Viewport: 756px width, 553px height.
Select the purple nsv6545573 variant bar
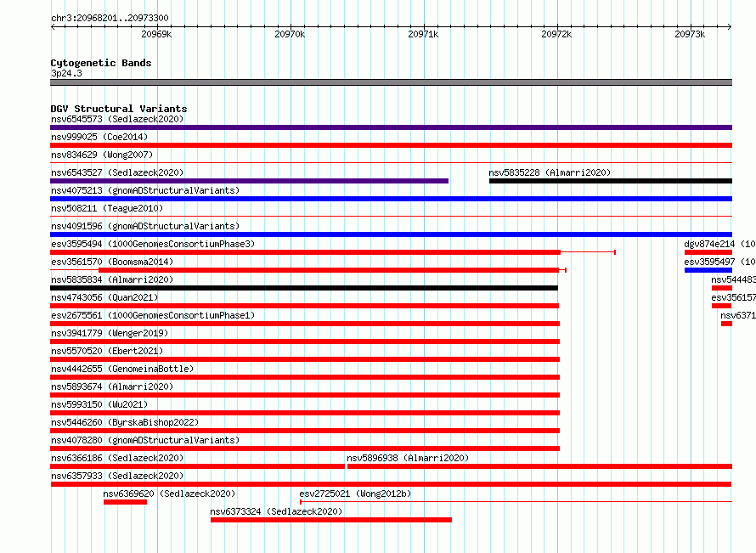click(391, 127)
